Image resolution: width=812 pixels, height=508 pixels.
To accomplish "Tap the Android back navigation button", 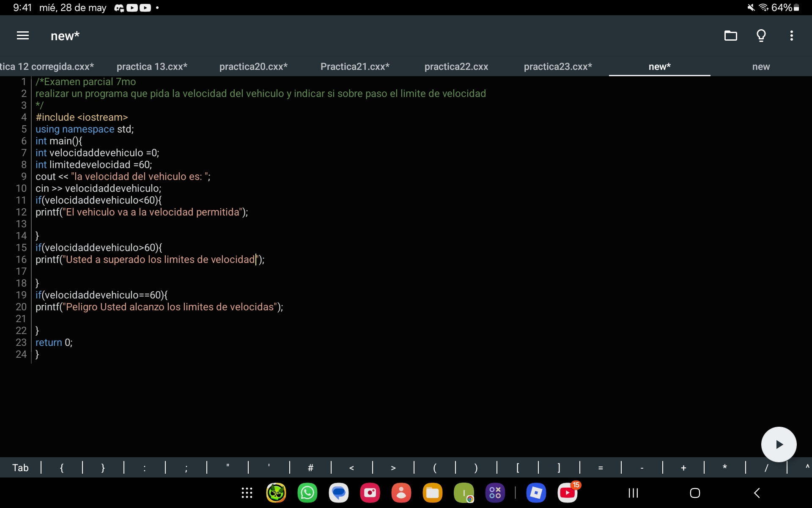I will click(757, 493).
